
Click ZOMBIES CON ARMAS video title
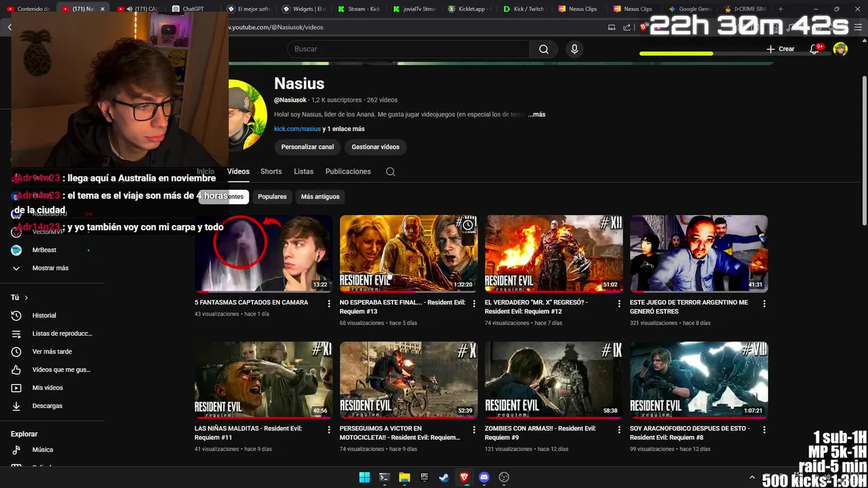pos(540,432)
